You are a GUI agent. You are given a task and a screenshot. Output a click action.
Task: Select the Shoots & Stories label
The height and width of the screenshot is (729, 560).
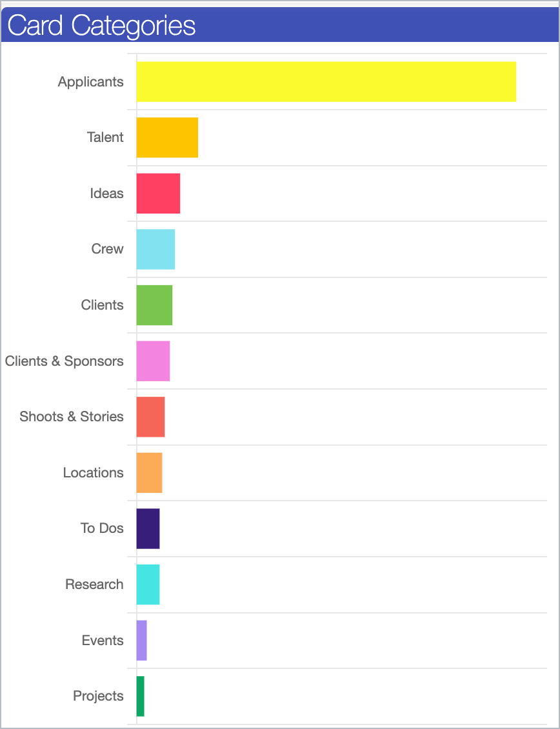click(x=72, y=417)
